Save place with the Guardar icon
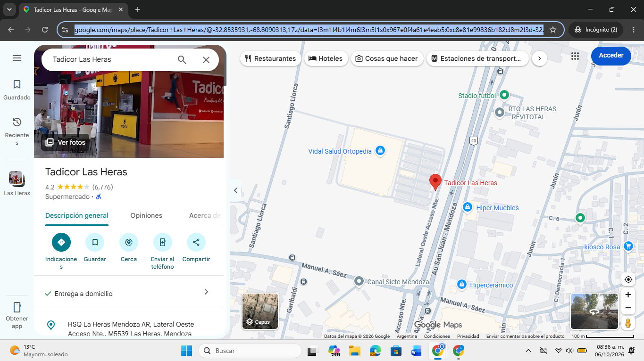This screenshot has height=361, width=644. point(95,242)
